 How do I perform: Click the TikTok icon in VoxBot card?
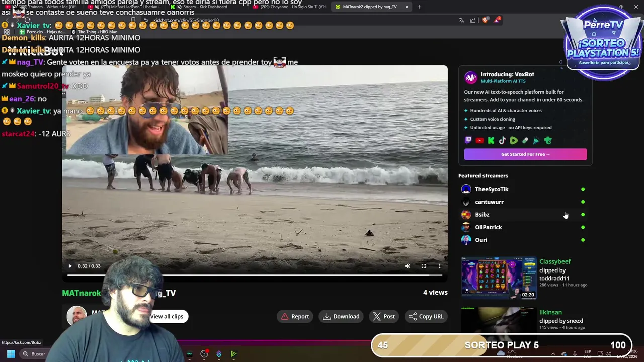pos(502,141)
